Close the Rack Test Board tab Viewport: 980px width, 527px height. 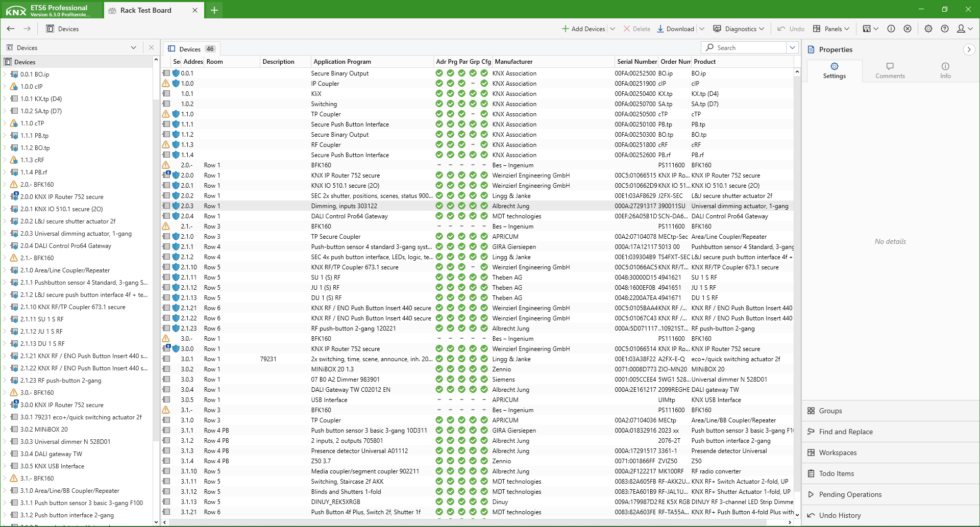coord(195,10)
